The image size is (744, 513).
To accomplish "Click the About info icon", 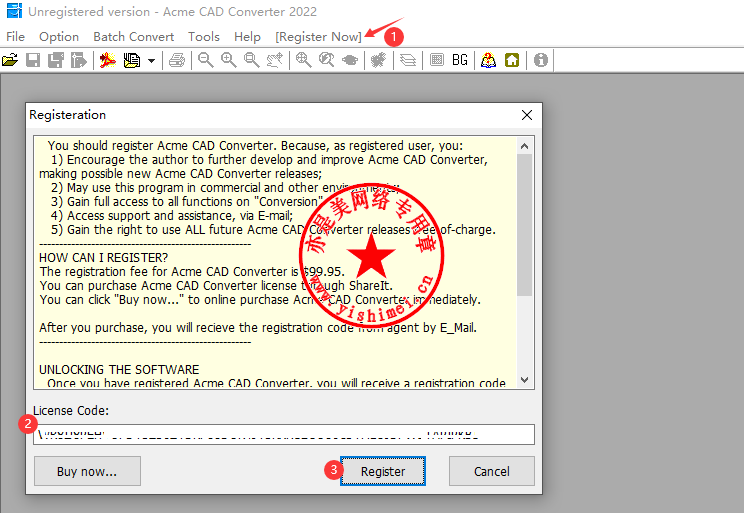I will pos(540,60).
